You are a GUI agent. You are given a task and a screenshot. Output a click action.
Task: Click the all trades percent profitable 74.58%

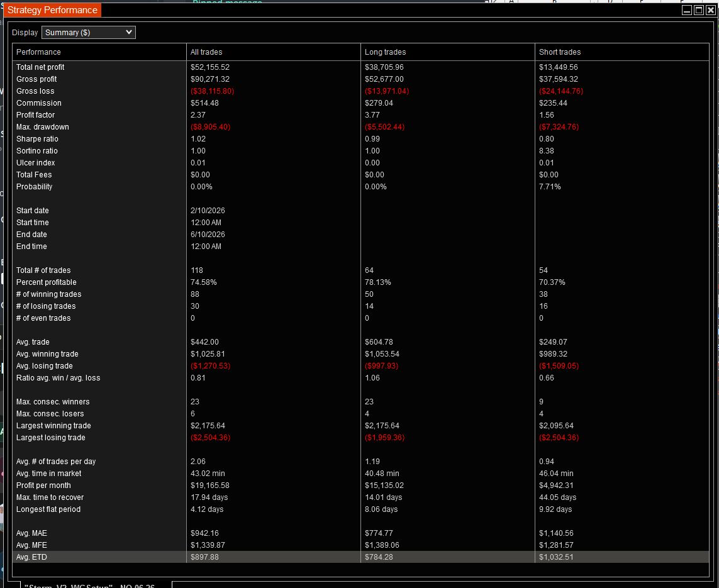[x=204, y=282]
